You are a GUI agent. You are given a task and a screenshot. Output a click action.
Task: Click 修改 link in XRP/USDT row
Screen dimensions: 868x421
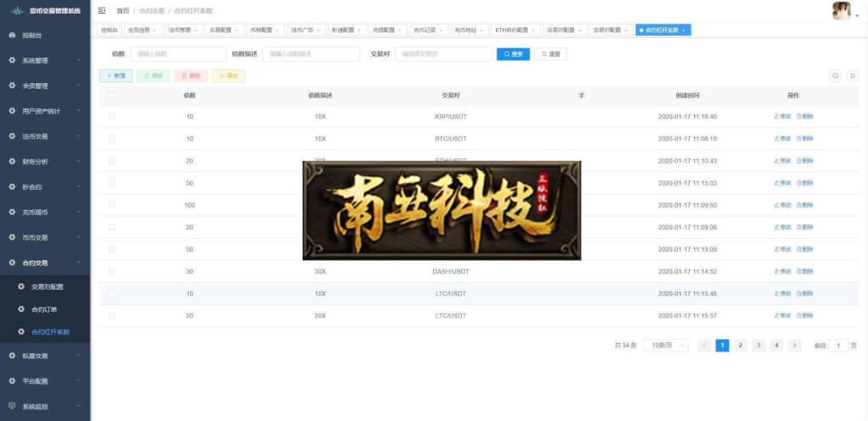pyautogui.click(x=782, y=117)
